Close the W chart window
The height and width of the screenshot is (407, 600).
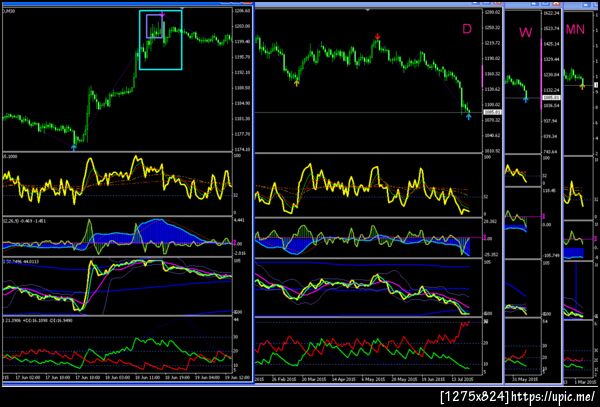pyautogui.click(x=556, y=3)
